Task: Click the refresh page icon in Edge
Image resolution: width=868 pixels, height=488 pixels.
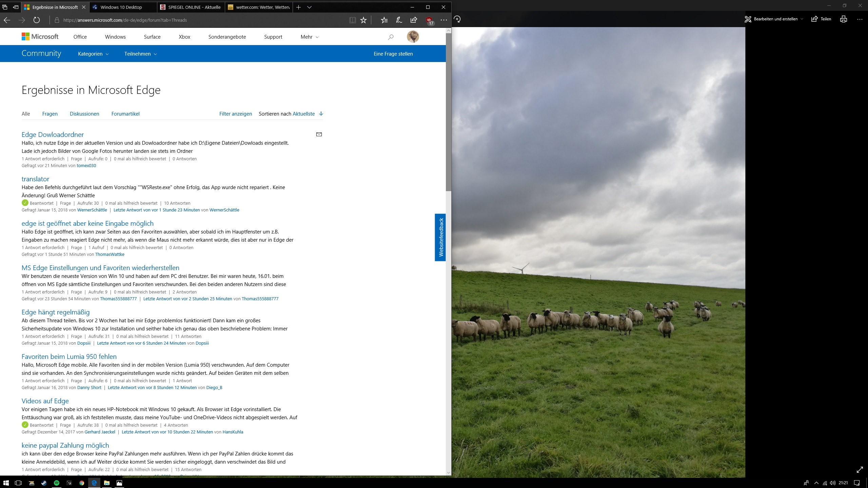Action: coord(36,20)
